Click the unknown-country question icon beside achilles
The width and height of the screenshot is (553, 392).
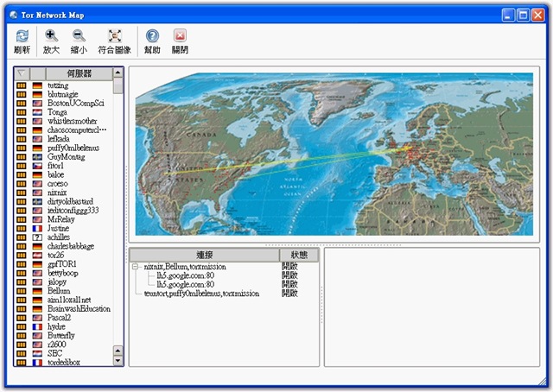tap(37, 237)
